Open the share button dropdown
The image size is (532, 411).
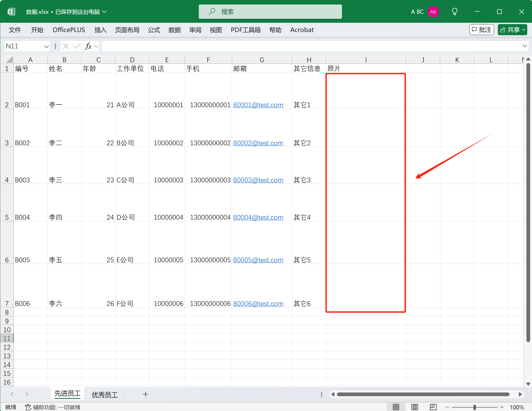[x=524, y=30]
